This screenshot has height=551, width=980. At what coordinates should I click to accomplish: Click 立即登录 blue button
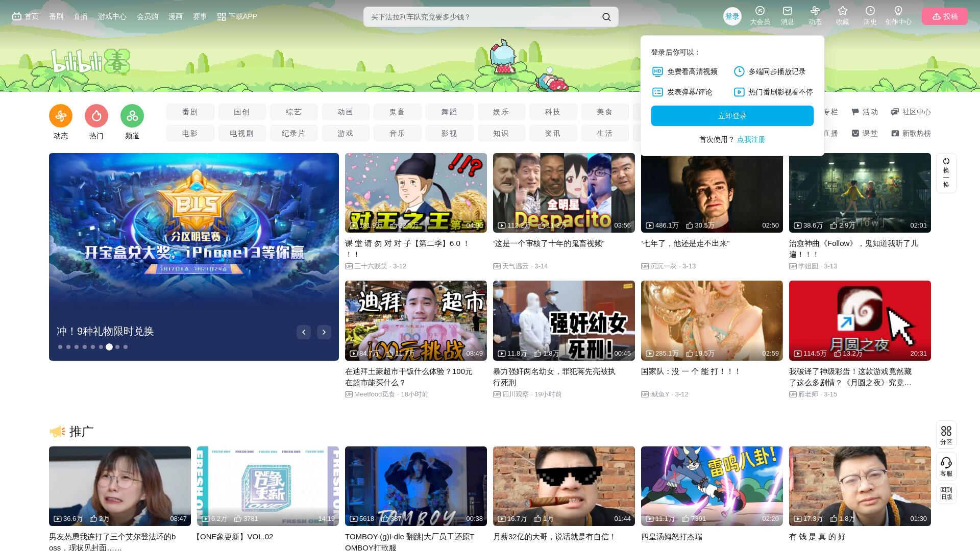(732, 116)
